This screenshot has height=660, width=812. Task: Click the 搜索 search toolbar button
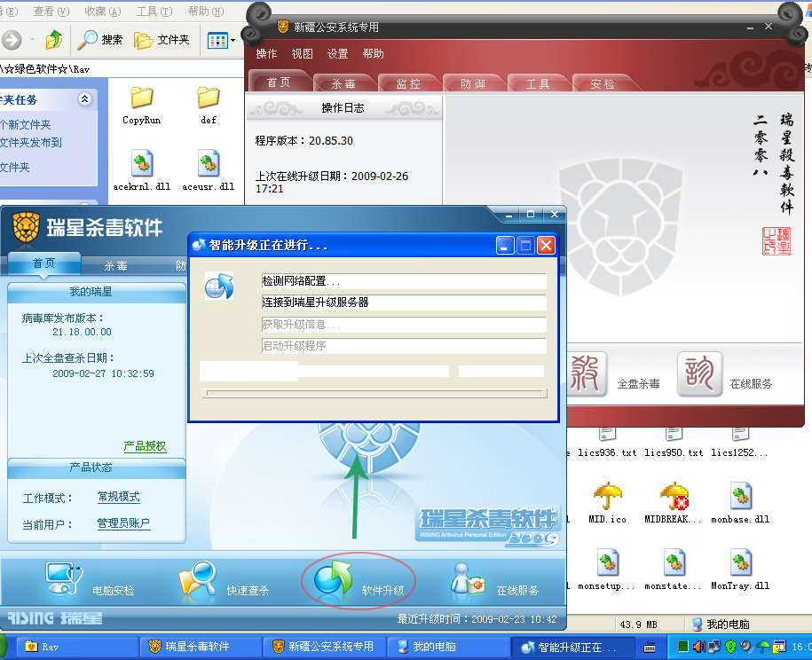(x=100, y=39)
